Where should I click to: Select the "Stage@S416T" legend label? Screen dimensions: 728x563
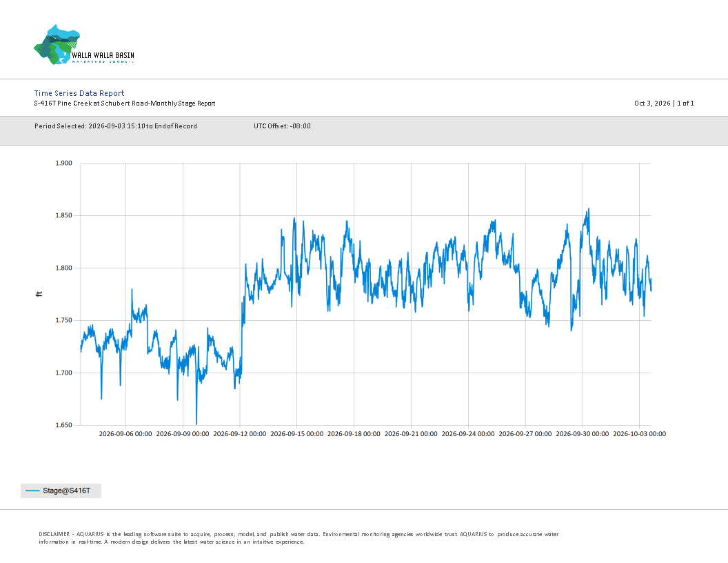pyautogui.click(x=66, y=491)
